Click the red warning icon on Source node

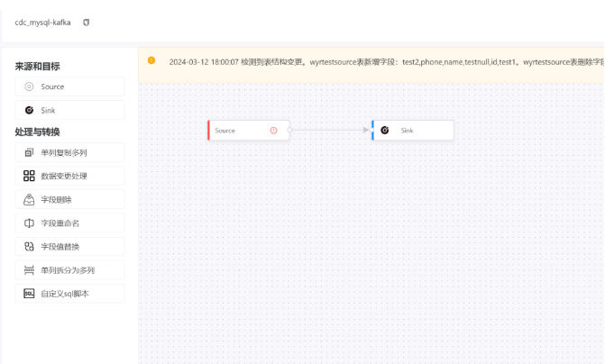coord(273,131)
